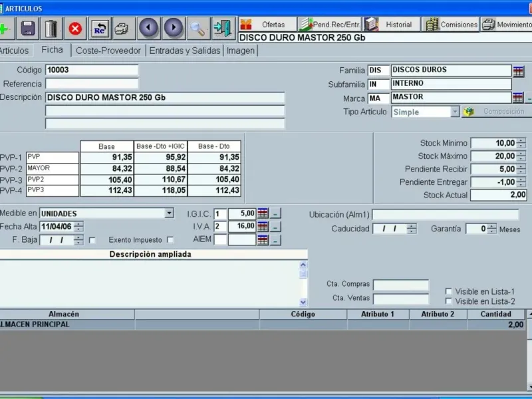
Task: Click MAYOR price name cell
Action: pyautogui.click(x=53, y=168)
